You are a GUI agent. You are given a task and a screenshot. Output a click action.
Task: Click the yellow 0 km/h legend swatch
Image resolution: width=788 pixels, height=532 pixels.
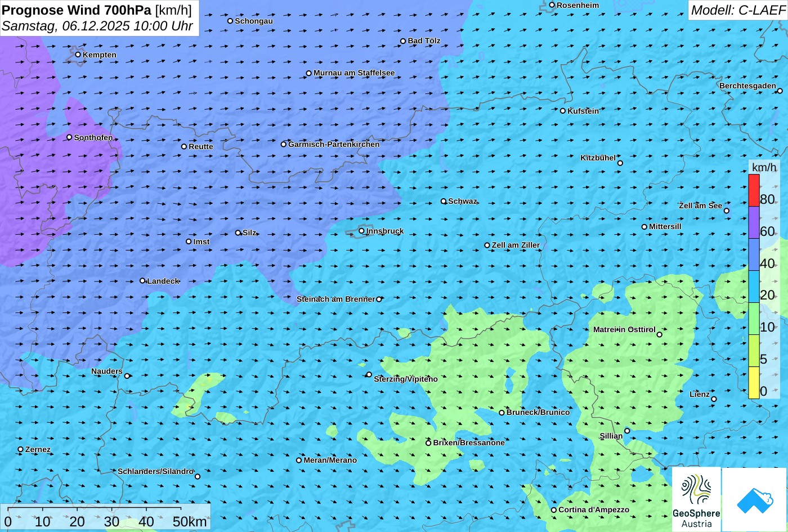click(x=754, y=383)
